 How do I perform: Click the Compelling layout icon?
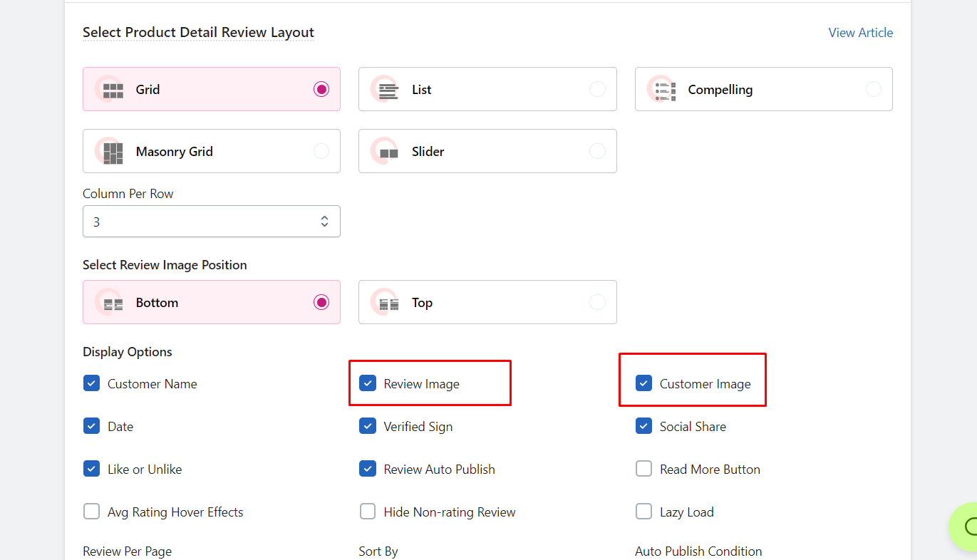pyautogui.click(x=663, y=89)
